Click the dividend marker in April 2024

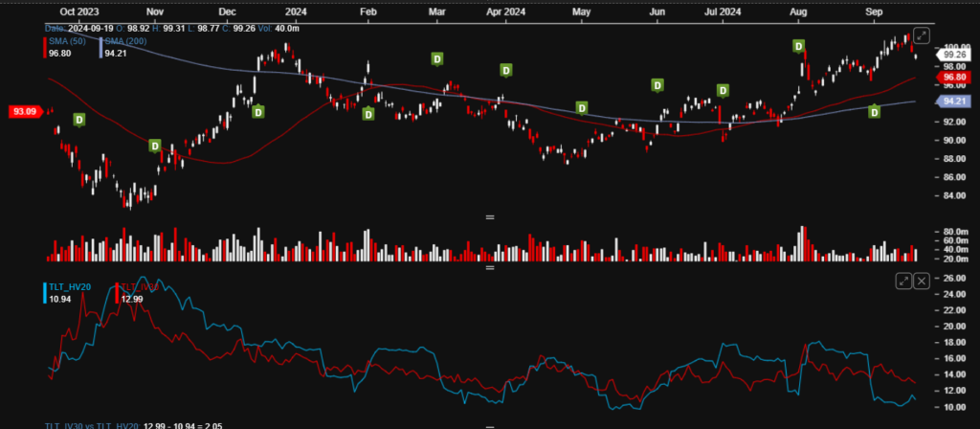[507, 70]
